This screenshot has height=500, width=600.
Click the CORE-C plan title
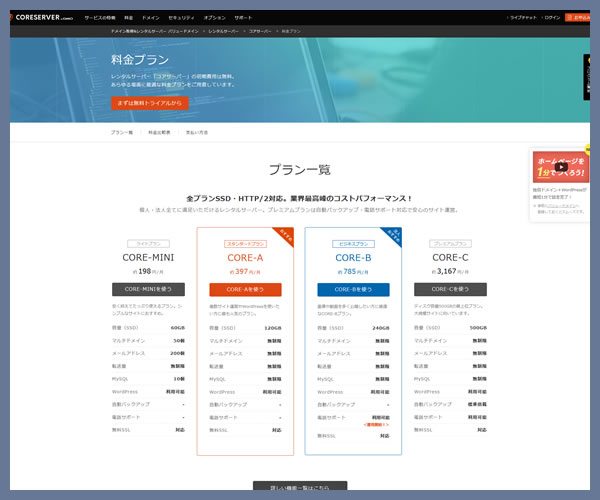[x=450, y=257]
